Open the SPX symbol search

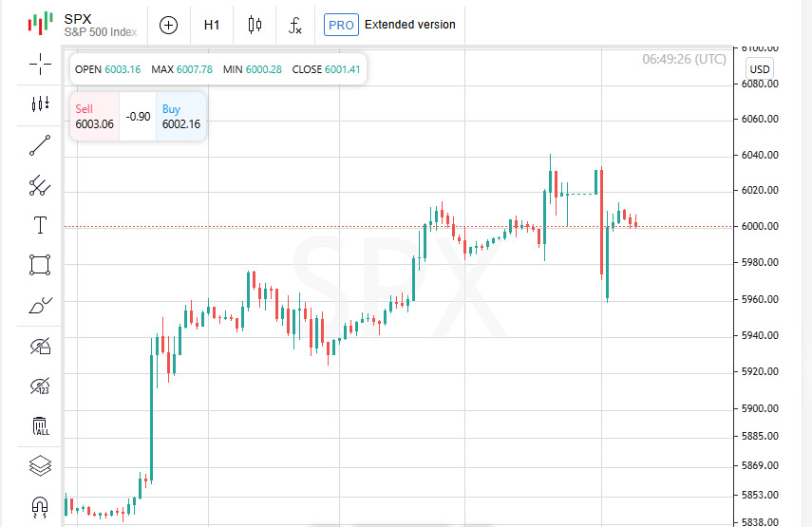tap(99, 25)
